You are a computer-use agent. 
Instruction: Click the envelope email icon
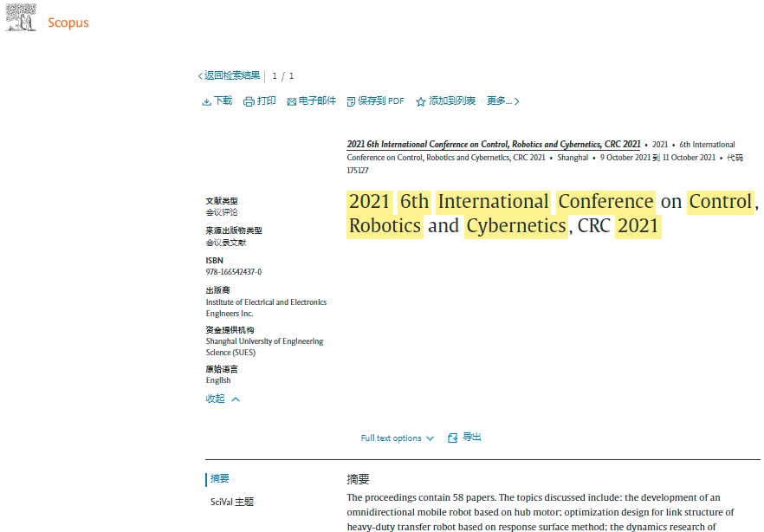point(291,101)
